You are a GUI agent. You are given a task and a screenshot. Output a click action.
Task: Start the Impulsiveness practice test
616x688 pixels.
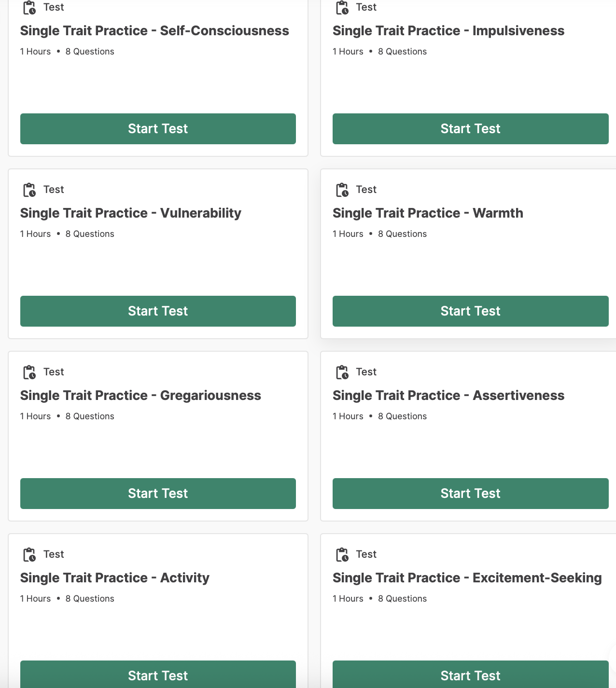pos(470,129)
